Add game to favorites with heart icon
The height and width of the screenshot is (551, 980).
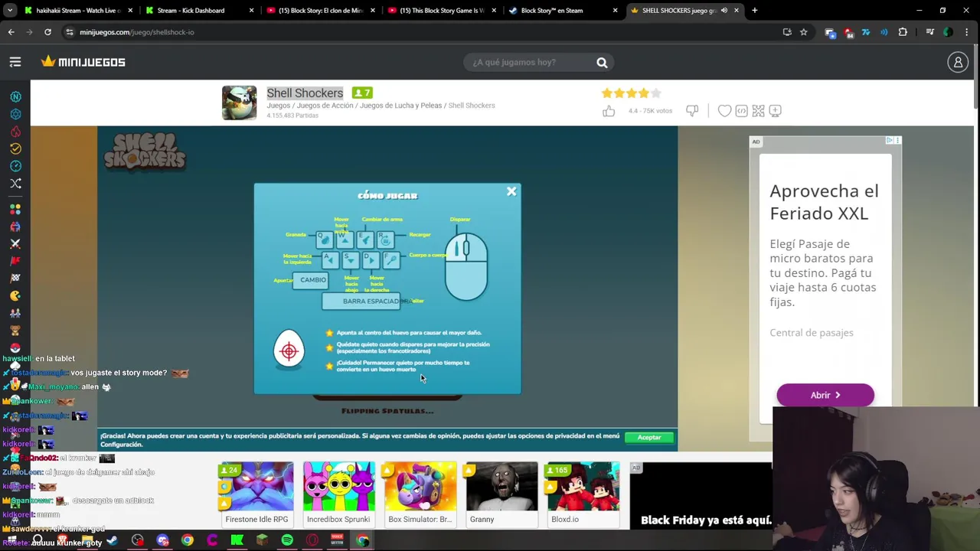(x=724, y=111)
